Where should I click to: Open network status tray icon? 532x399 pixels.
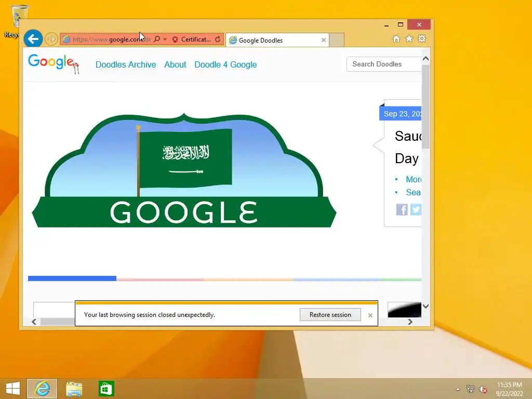click(470, 389)
